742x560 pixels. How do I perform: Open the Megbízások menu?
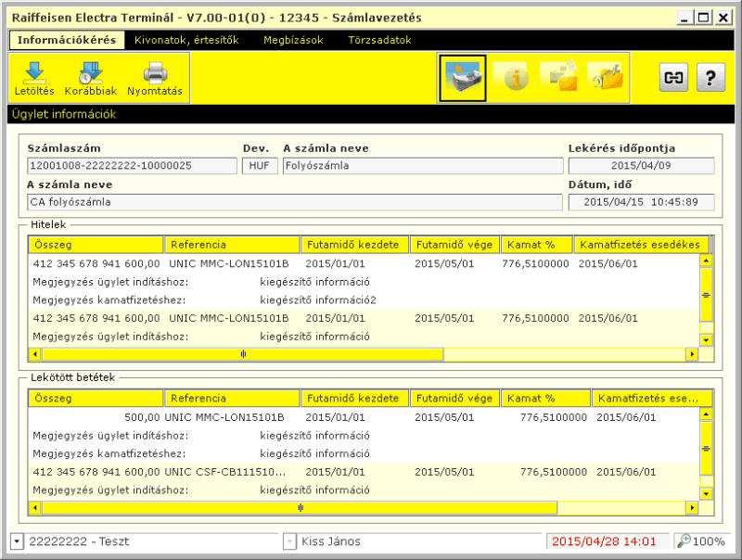point(293,40)
